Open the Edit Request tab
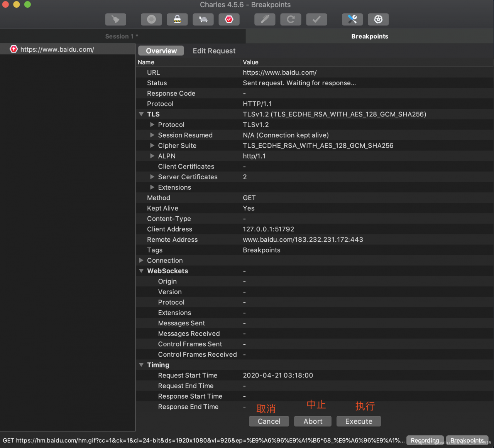The height and width of the screenshot is (448, 494). click(x=214, y=51)
